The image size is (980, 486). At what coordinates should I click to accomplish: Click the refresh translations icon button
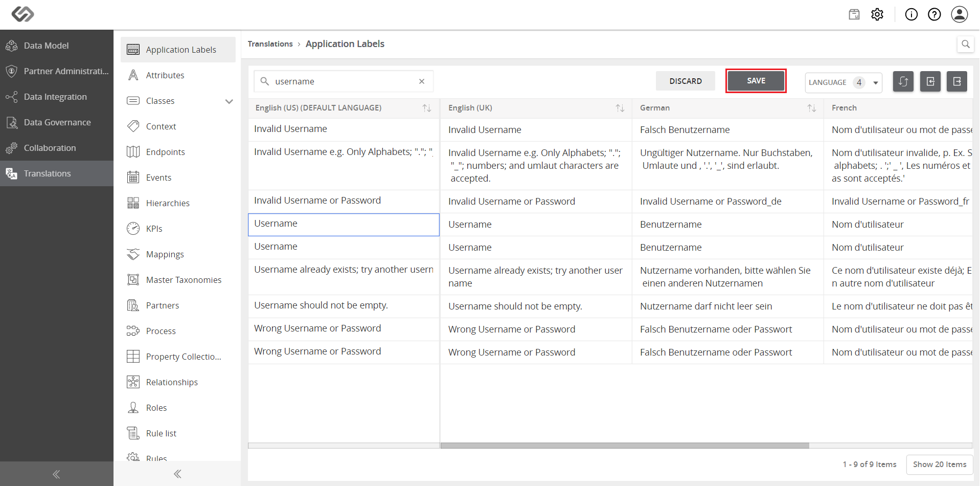[x=903, y=81]
